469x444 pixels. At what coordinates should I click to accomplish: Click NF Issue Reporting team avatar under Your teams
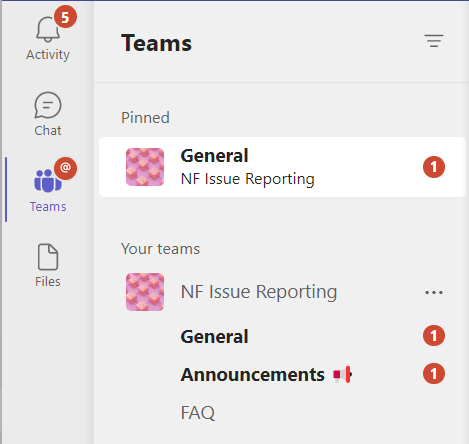tap(145, 292)
